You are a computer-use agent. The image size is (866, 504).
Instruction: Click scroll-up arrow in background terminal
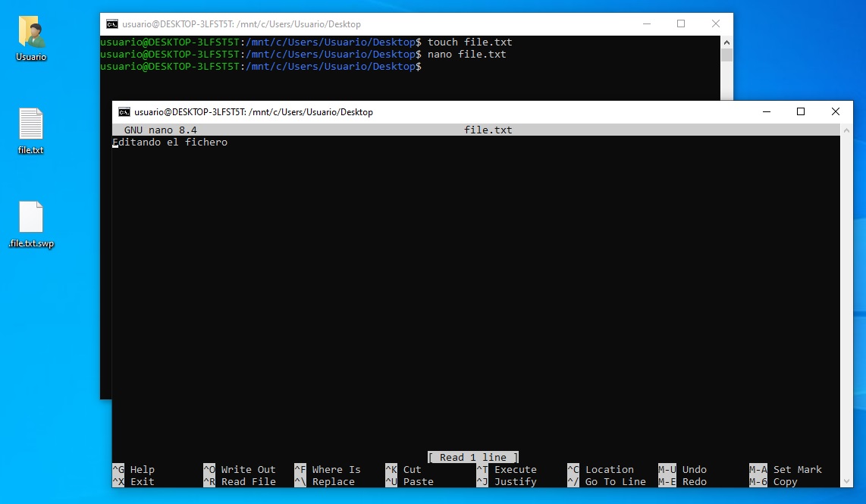pos(726,42)
